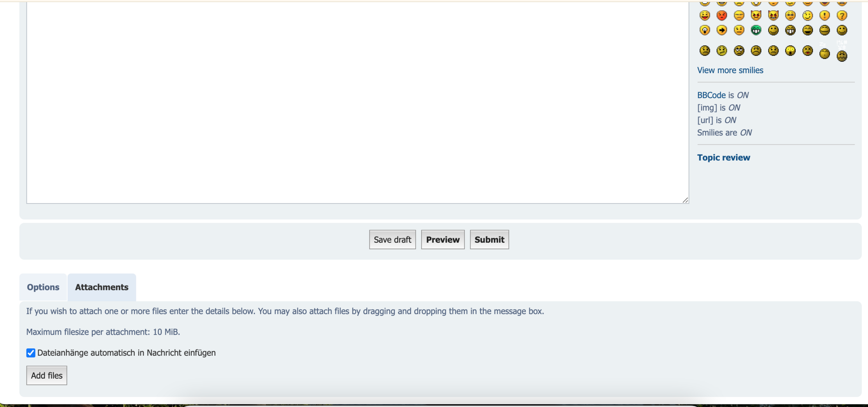This screenshot has height=407, width=868.
Task: Insert the black arrow smiley
Action: [x=722, y=30]
